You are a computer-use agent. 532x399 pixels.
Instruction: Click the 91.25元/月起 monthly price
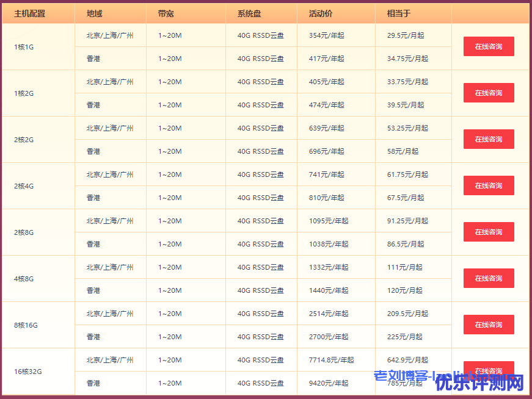click(x=407, y=221)
